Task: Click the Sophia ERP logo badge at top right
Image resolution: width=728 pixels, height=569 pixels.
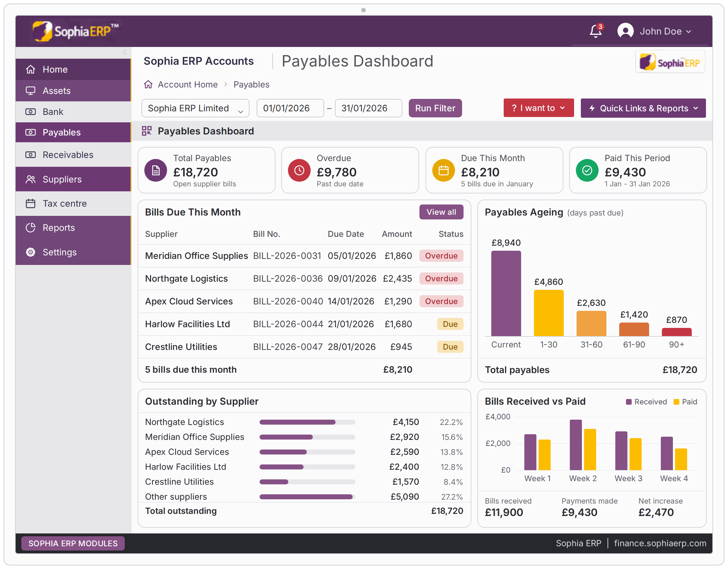Action: click(670, 62)
